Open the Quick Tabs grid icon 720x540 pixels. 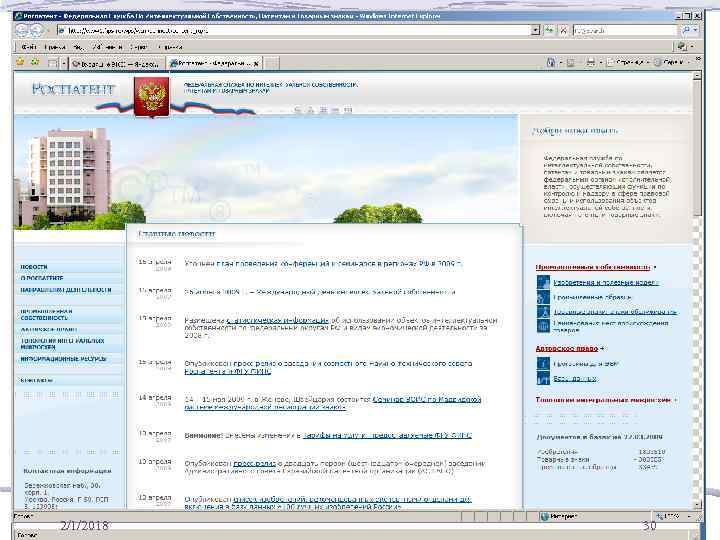pyautogui.click(x=53, y=63)
